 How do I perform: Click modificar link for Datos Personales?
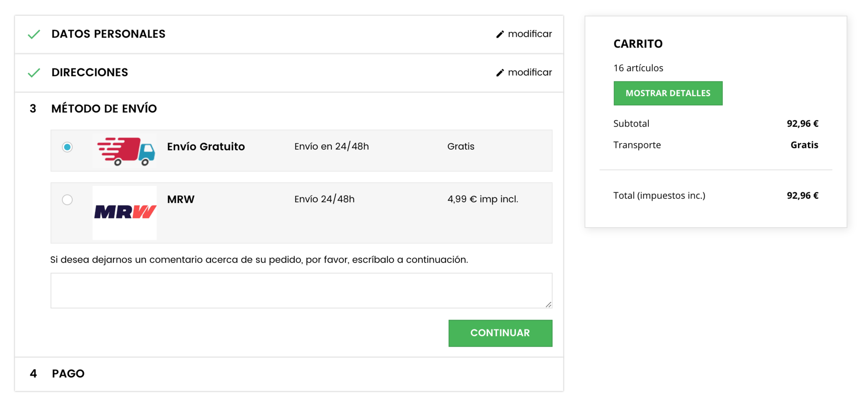[x=529, y=34]
